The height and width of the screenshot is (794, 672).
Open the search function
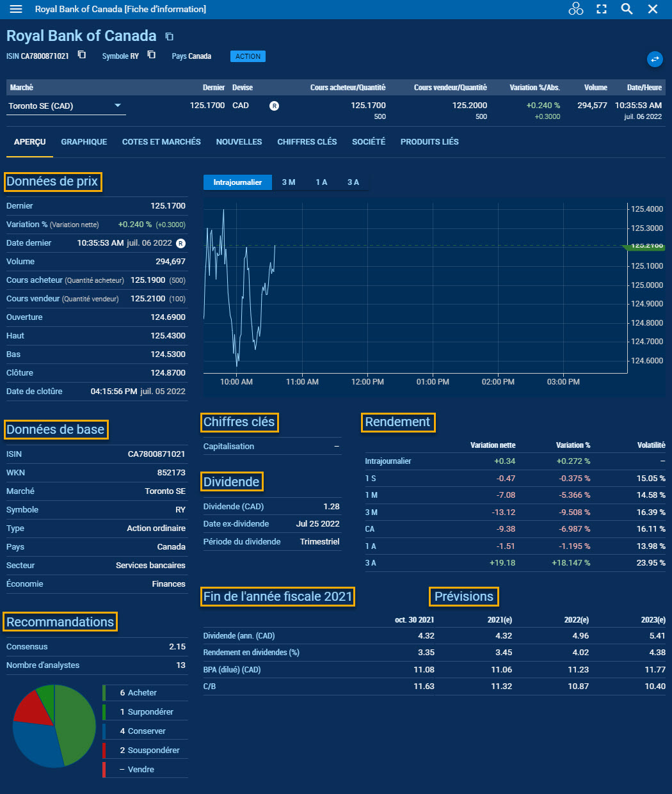[626, 9]
